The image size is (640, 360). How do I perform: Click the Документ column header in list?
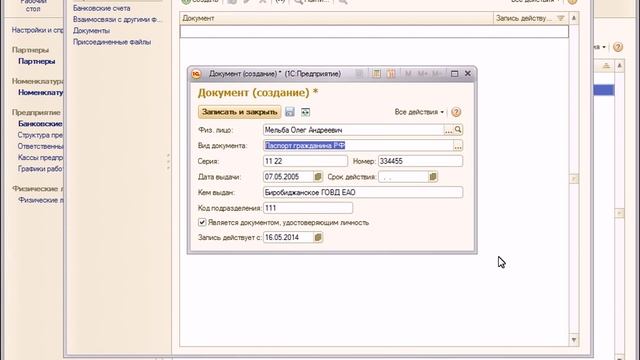(336, 18)
